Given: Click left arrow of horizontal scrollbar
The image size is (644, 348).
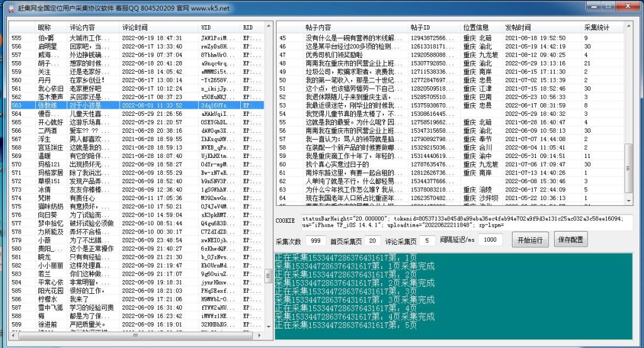Looking at the screenshot, I should 13,335.
